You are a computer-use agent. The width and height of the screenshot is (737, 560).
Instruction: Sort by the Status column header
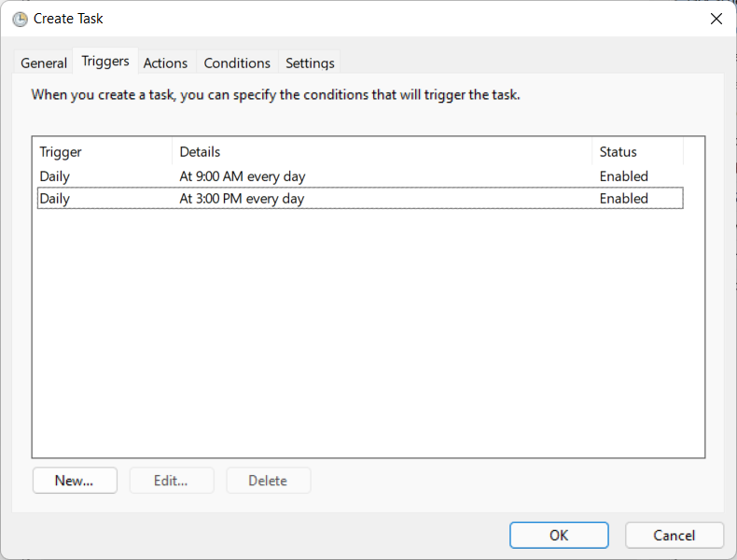[x=637, y=152]
